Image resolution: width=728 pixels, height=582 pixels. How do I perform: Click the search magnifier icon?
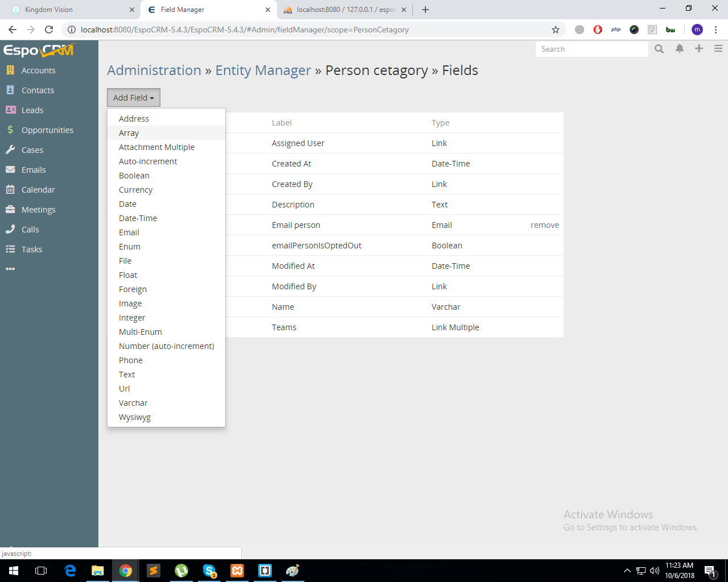pos(659,49)
